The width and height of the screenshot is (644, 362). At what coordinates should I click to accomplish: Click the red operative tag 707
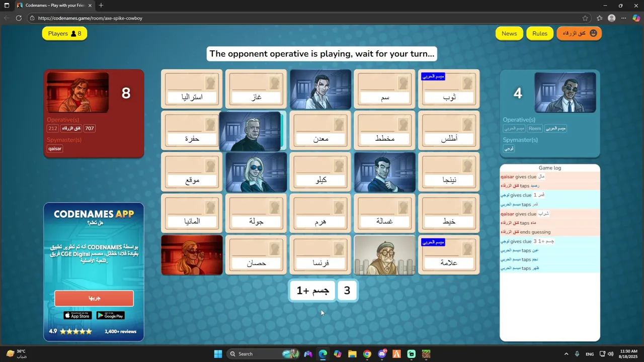(90, 128)
